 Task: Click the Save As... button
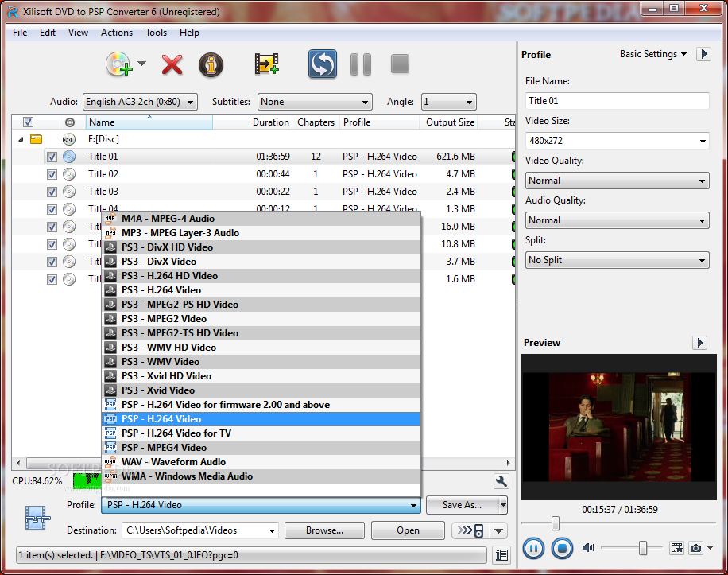pos(462,505)
